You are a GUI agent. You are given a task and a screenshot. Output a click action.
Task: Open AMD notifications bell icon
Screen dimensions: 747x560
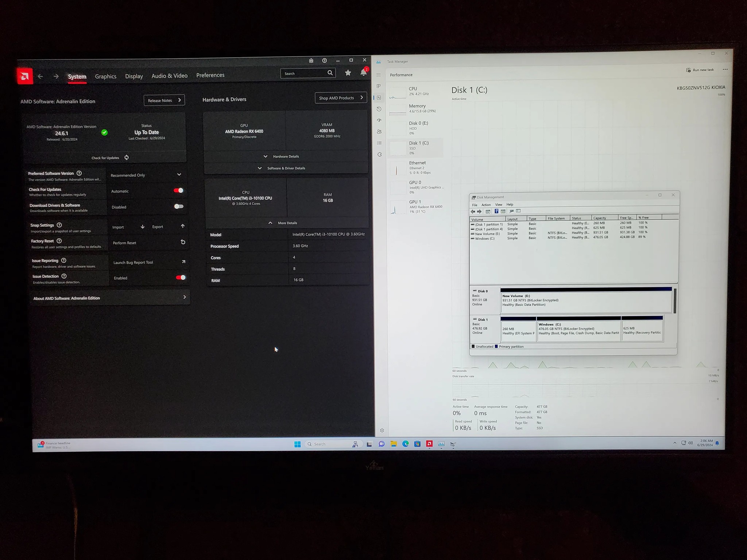click(363, 73)
